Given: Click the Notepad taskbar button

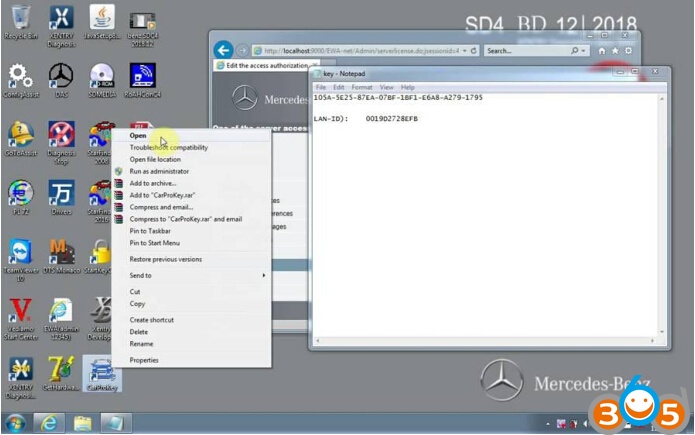Looking at the screenshot, I should [116, 423].
